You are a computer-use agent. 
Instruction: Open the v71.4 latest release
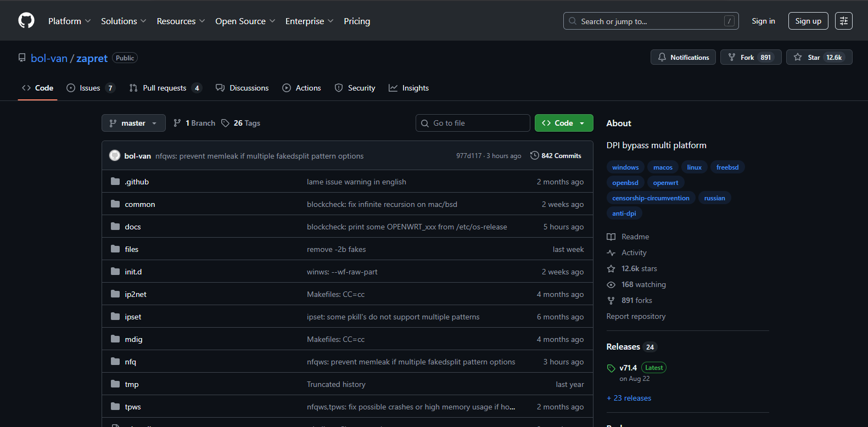[628, 368]
